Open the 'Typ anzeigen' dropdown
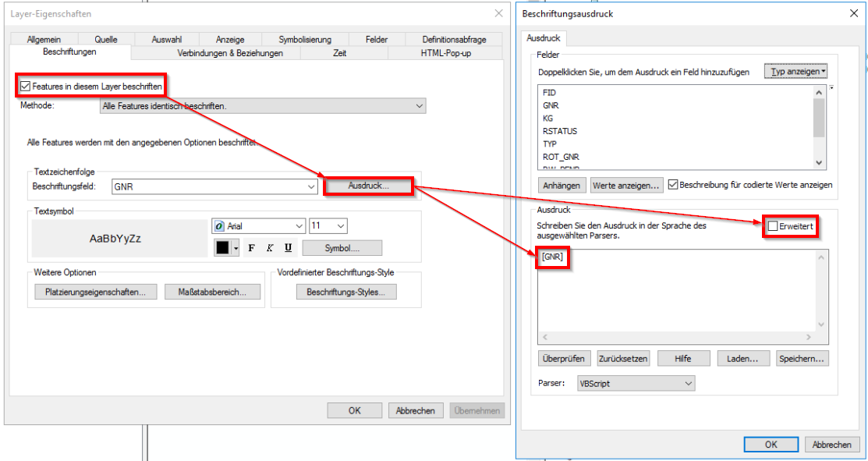The image size is (868, 461). [795, 70]
